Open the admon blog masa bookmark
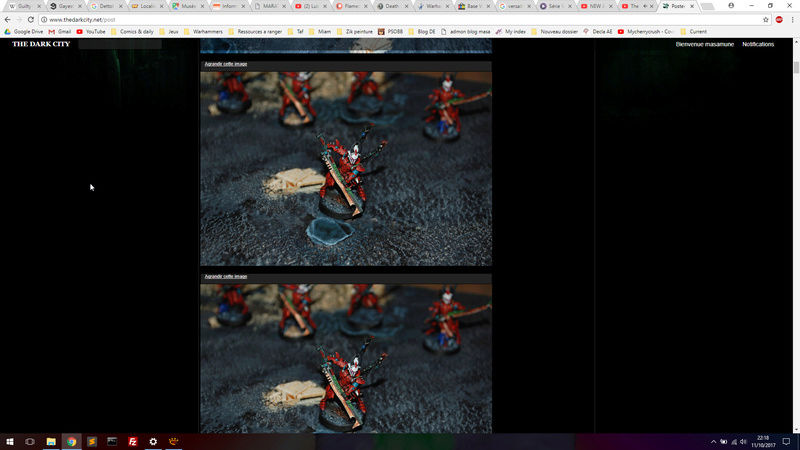 click(x=465, y=32)
